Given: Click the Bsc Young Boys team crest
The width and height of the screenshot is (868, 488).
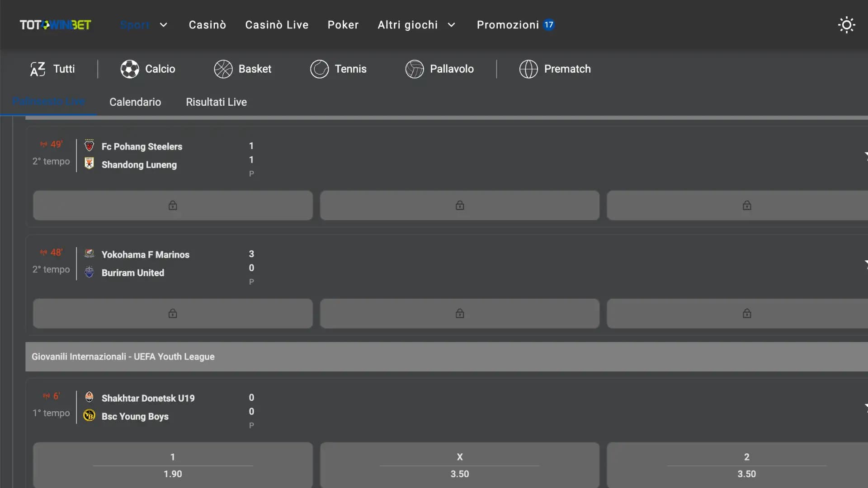Looking at the screenshot, I should tap(90, 415).
